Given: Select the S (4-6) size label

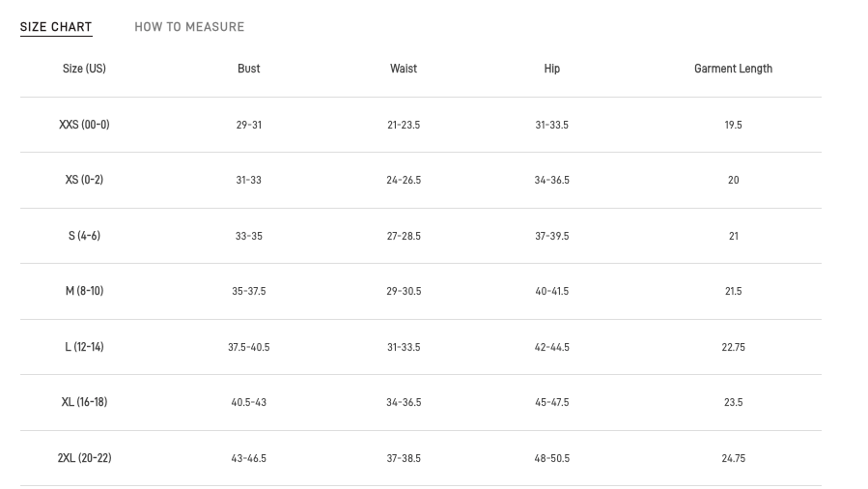Looking at the screenshot, I should pos(84,236).
